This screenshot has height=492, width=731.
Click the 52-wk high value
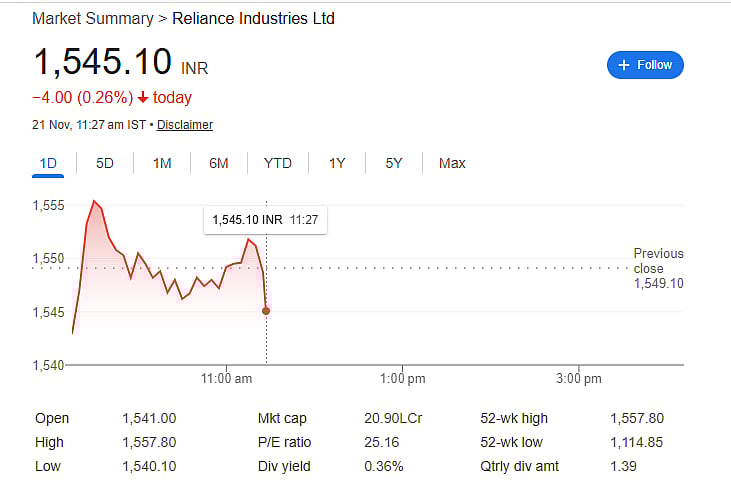[x=637, y=418]
